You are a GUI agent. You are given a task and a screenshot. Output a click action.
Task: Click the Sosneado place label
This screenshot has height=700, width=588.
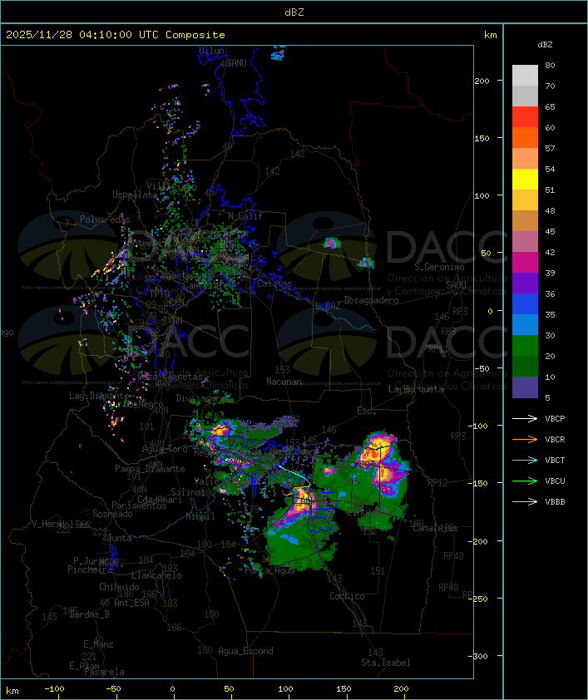pos(112,514)
